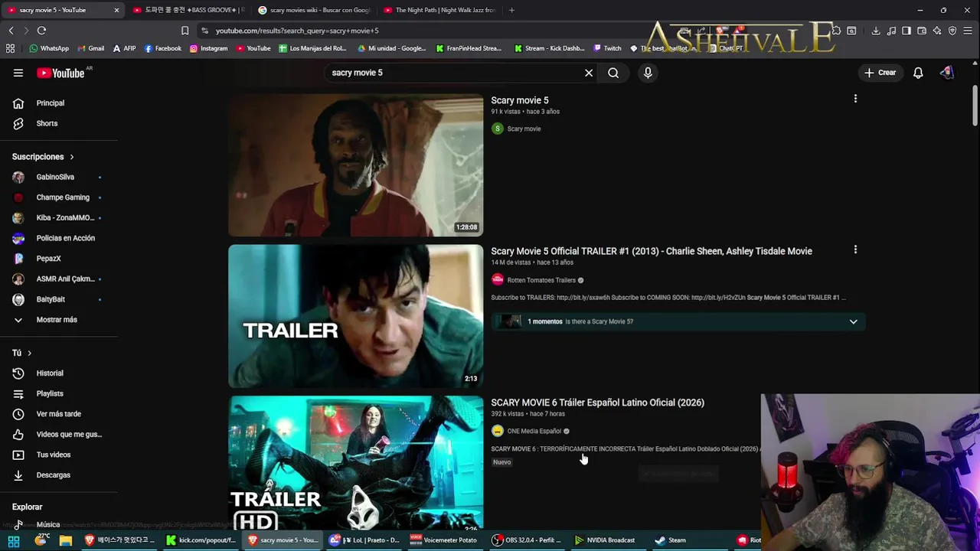Open Facebook bookmark
This screenshot has height=551, width=980.
click(x=162, y=48)
